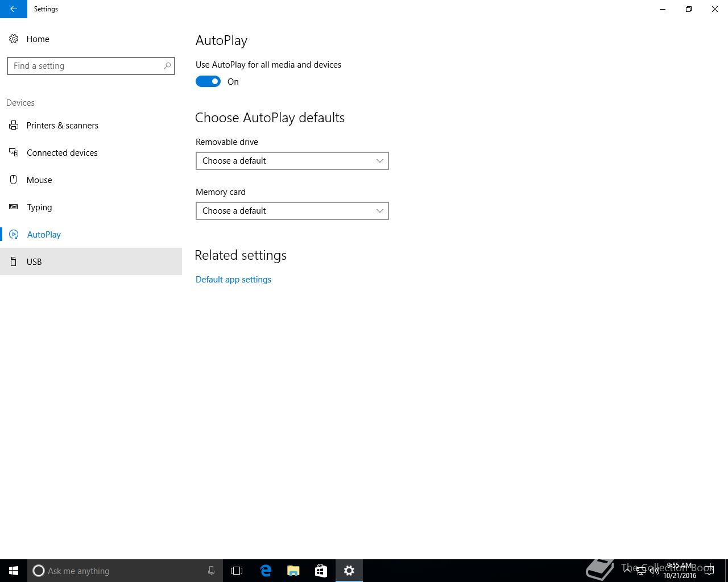Open the Removable drive default dropdown

coord(292,161)
